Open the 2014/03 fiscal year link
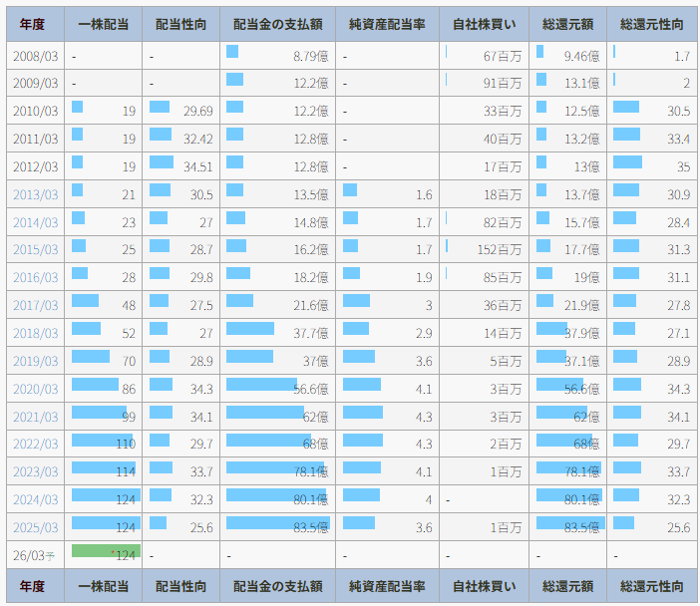Screen dimensions: 700x606 pos(35,222)
